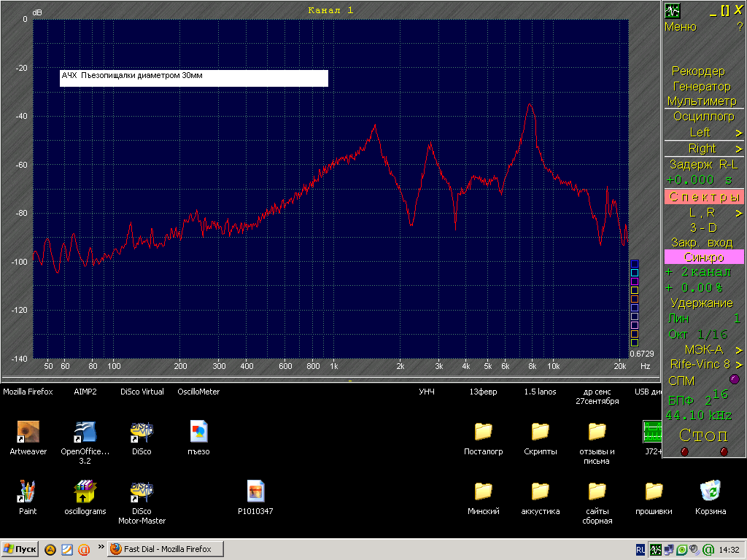Click the system clock showing 14:32

coord(729,550)
